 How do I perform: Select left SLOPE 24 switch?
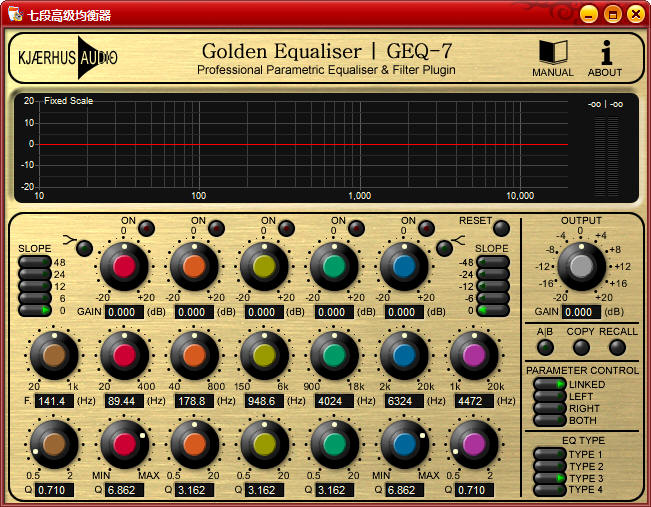35,274
